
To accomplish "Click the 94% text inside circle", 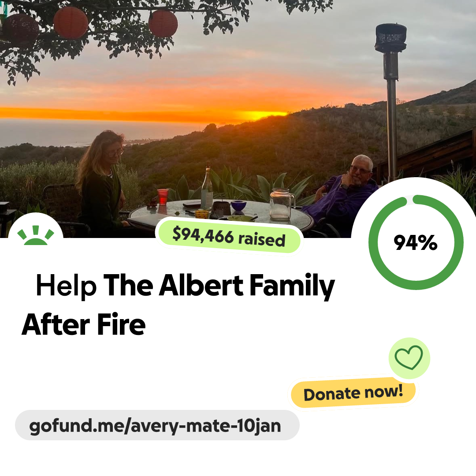I will tap(416, 242).
